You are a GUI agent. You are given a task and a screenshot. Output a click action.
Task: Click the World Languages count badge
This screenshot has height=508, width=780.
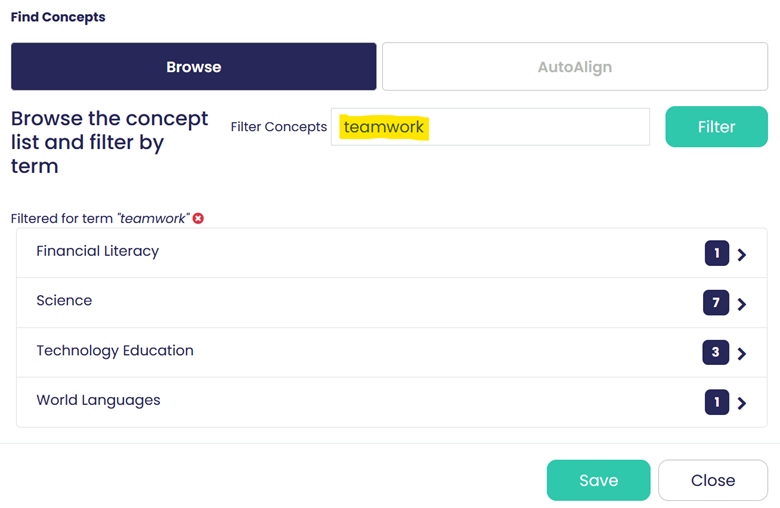[x=717, y=402]
